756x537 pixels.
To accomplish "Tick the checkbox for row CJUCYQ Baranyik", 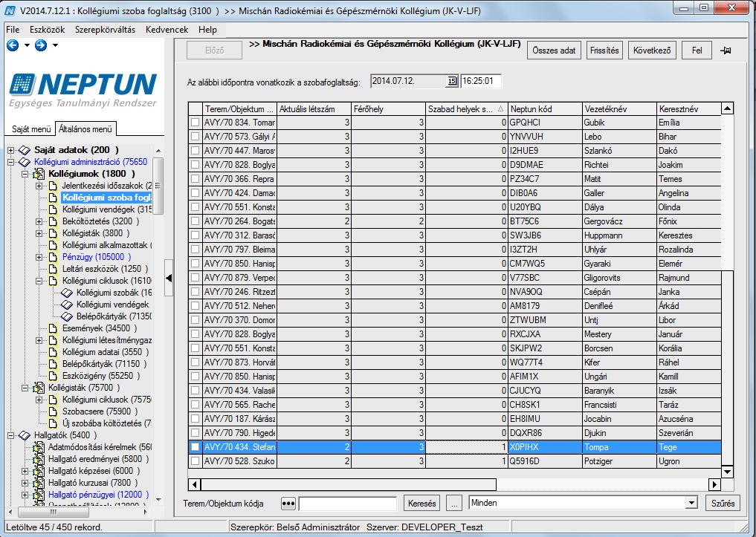I will (195, 391).
